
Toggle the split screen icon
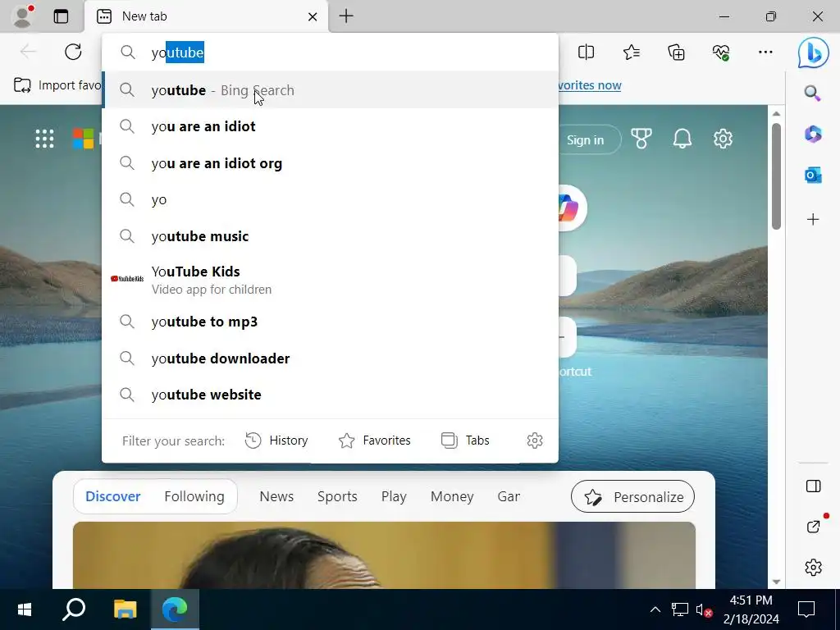click(586, 52)
